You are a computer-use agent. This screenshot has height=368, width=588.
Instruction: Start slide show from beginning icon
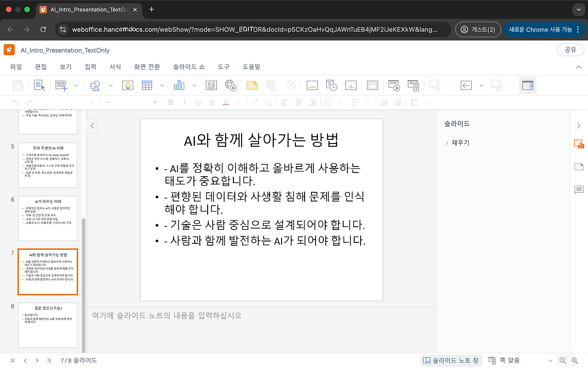394,85
